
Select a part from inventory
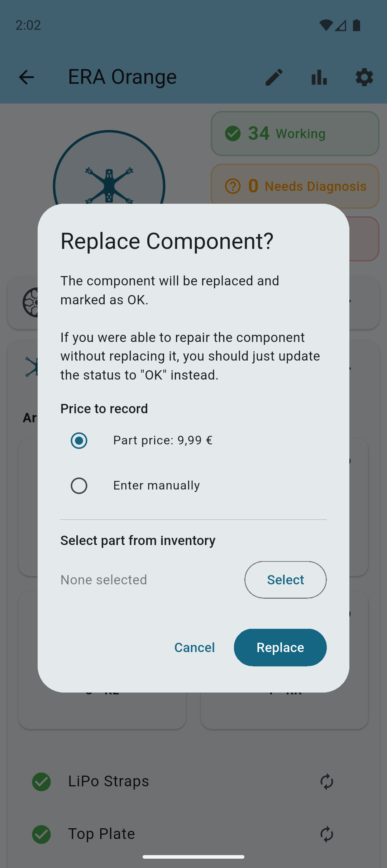click(285, 580)
